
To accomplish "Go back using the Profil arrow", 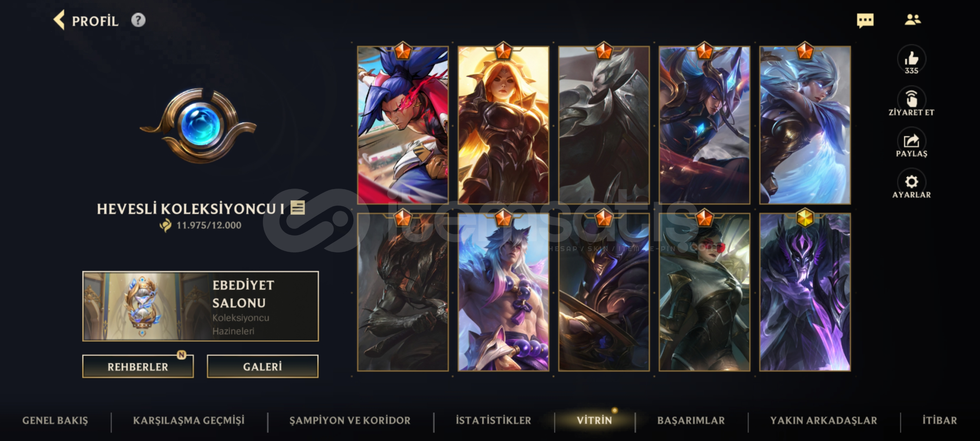I will pos(60,20).
